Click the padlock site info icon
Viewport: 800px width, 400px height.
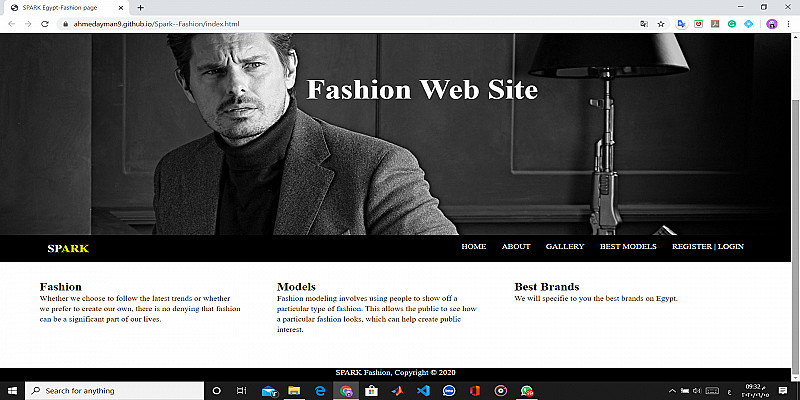click(65, 24)
